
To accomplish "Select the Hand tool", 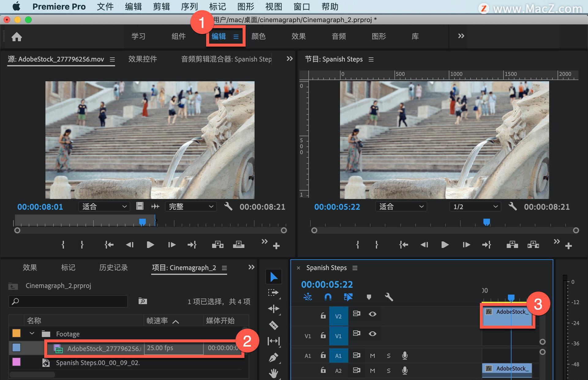I will [273, 373].
